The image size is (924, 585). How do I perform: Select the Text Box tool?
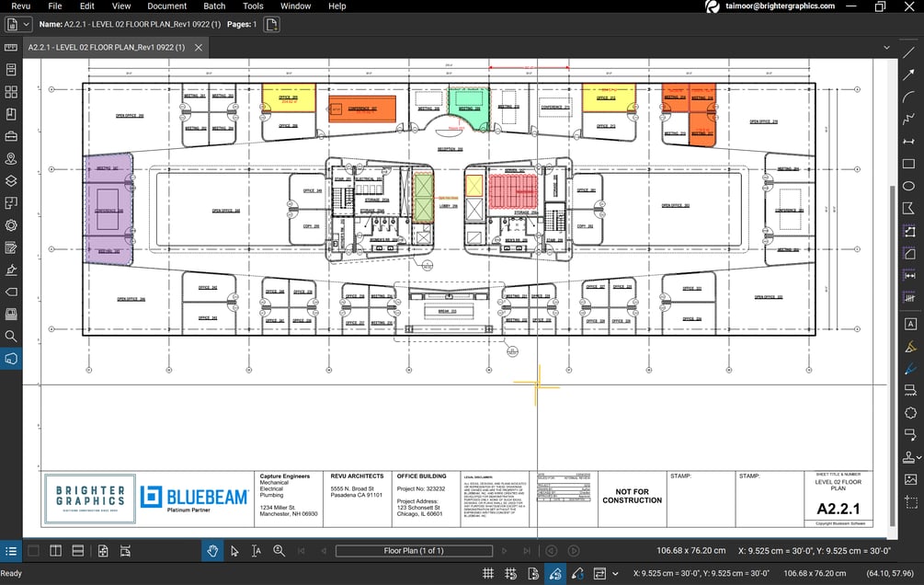click(x=909, y=324)
